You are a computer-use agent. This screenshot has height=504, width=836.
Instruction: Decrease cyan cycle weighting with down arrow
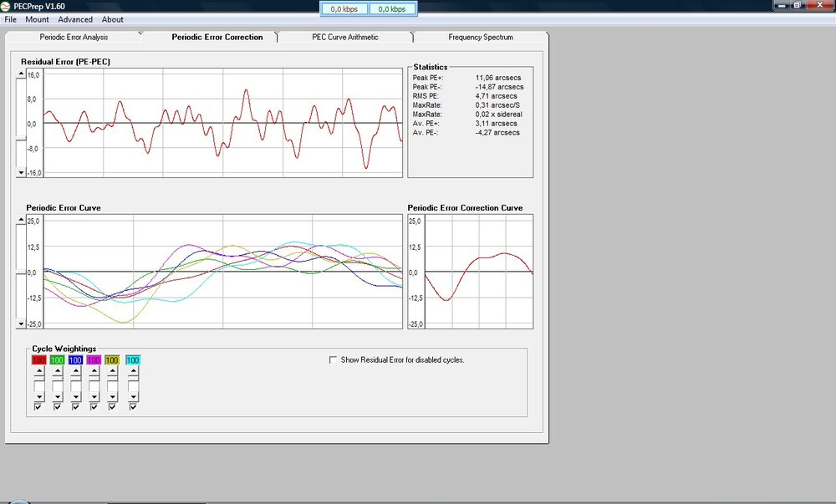click(133, 398)
